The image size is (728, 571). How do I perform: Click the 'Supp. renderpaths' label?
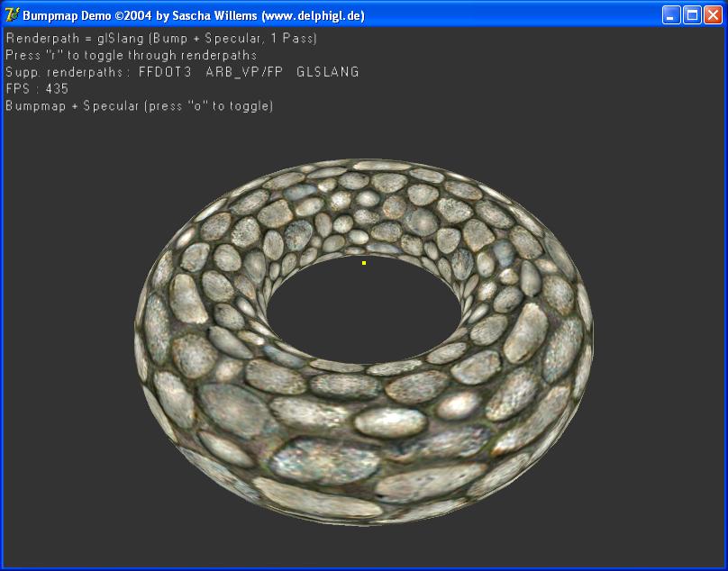[68, 72]
